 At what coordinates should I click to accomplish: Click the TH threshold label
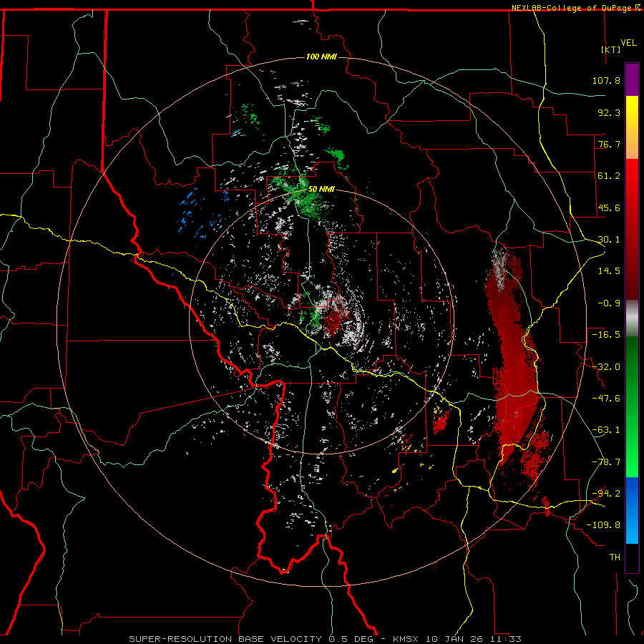coord(615,557)
